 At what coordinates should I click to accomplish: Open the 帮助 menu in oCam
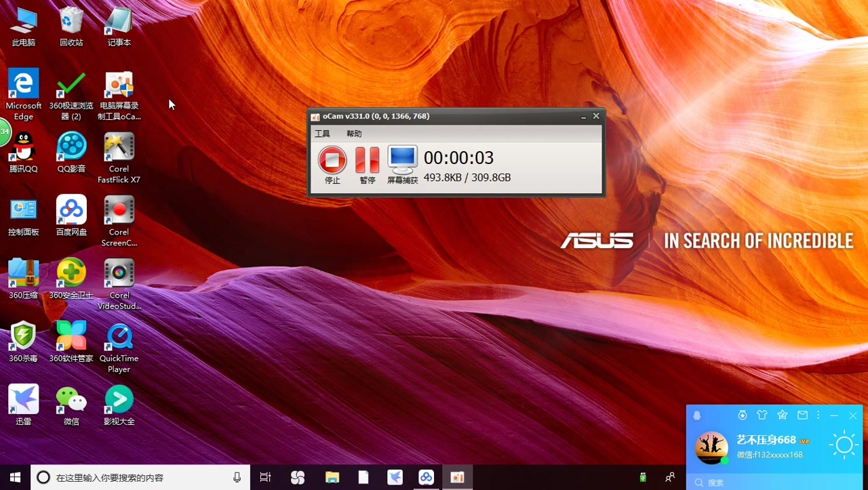[354, 134]
